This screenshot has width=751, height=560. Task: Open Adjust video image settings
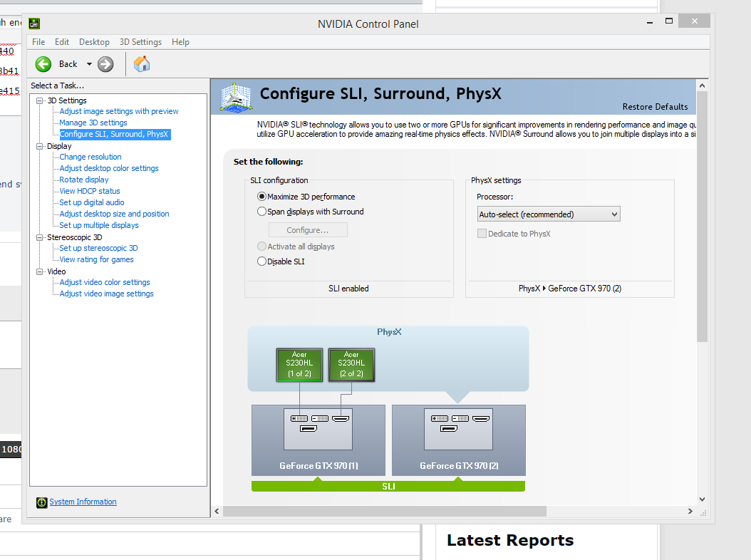pyautogui.click(x=107, y=294)
